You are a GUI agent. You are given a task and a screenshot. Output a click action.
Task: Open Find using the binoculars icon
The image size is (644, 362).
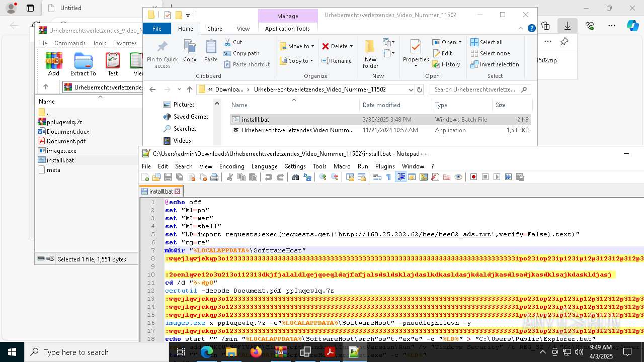click(295, 177)
